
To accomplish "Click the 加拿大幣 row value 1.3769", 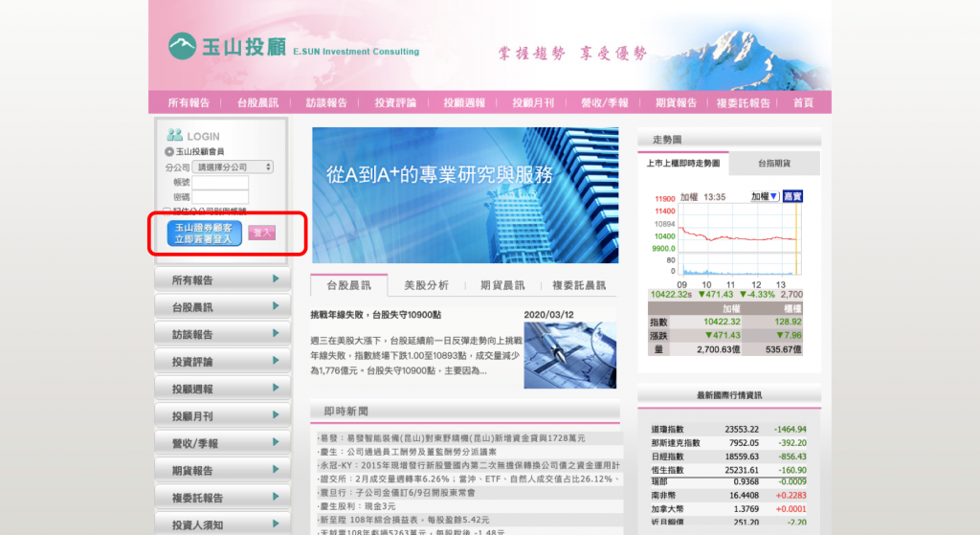I will tap(746, 509).
